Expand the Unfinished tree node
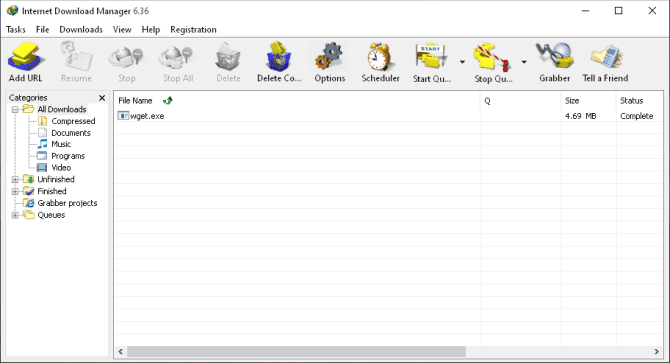Screen dimensions: 670x363 [15, 179]
